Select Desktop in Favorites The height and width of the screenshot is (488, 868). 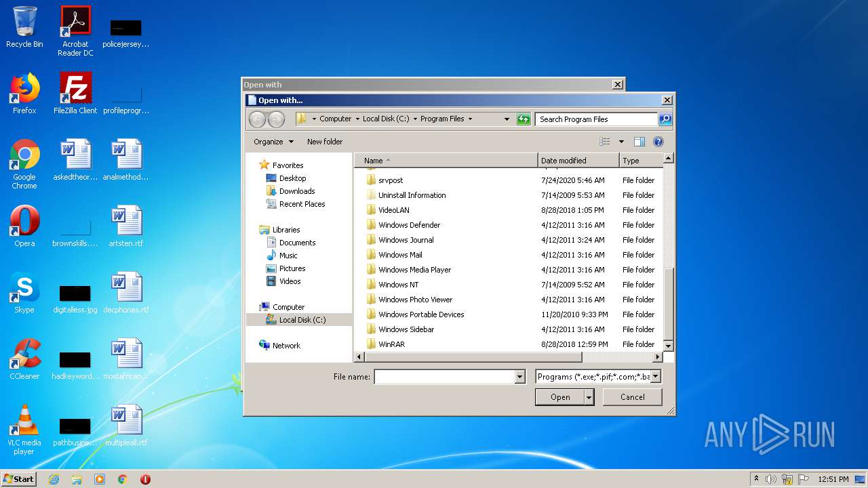pos(292,178)
